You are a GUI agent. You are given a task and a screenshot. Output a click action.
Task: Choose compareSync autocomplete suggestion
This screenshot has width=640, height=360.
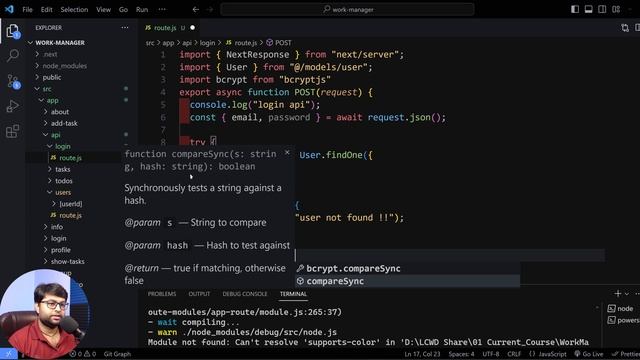pos(407,281)
